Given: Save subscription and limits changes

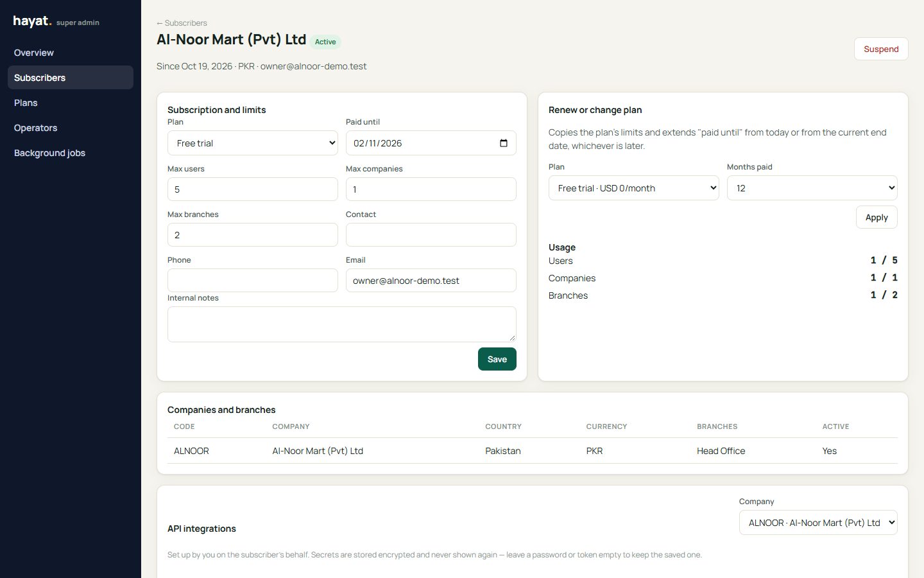Looking at the screenshot, I should pyautogui.click(x=497, y=359).
